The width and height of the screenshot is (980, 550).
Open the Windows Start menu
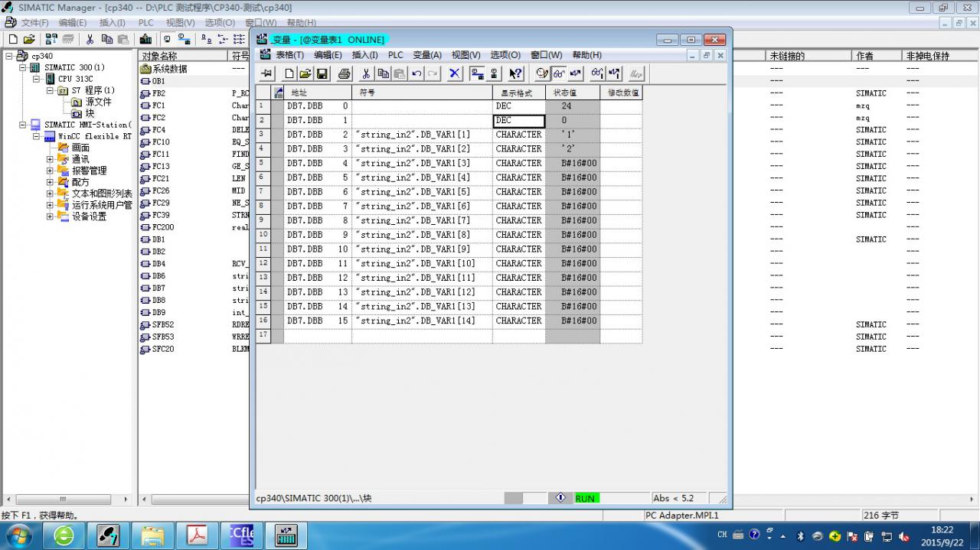click(18, 535)
